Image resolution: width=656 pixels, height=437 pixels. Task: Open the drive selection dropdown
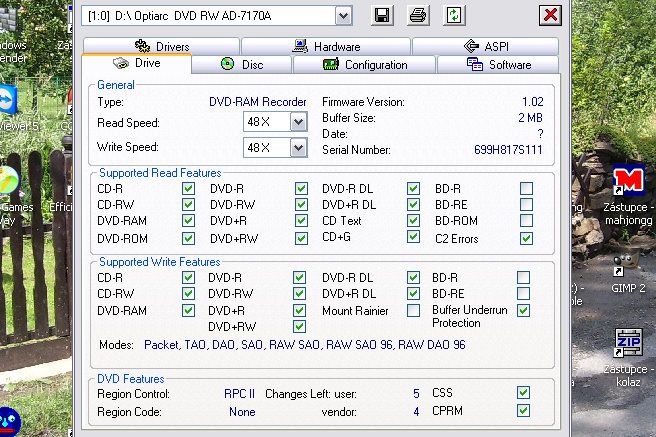(x=343, y=16)
